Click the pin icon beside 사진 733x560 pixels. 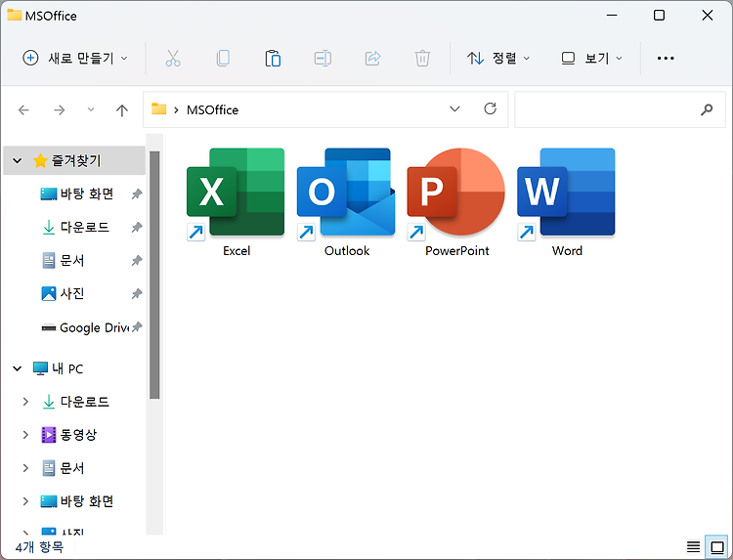137,293
